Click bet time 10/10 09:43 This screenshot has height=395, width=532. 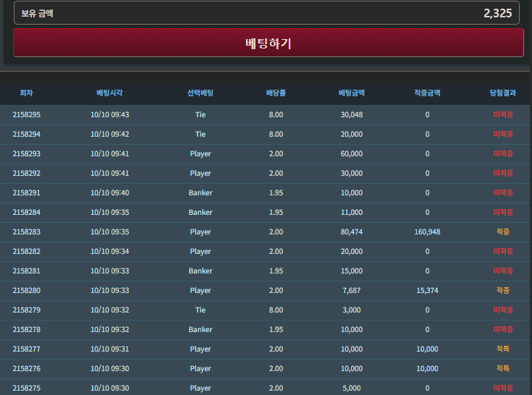click(x=109, y=114)
